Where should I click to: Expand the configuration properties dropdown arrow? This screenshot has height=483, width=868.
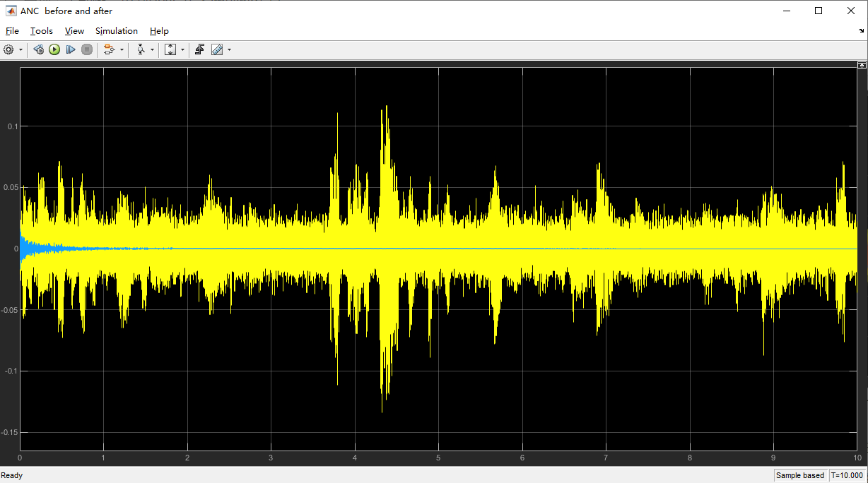[x=20, y=49]
